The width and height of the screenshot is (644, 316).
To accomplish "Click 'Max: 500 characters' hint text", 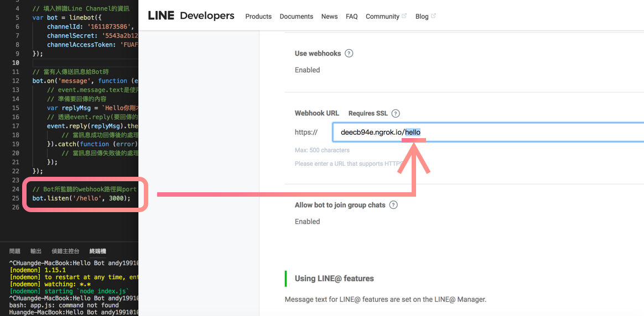I will tap(322, 150).
